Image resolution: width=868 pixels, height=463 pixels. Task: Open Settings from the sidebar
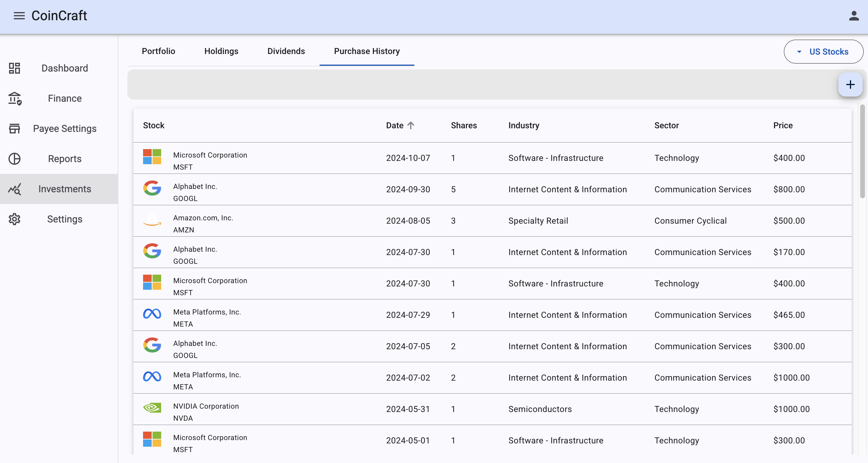[x=59, y=219]
